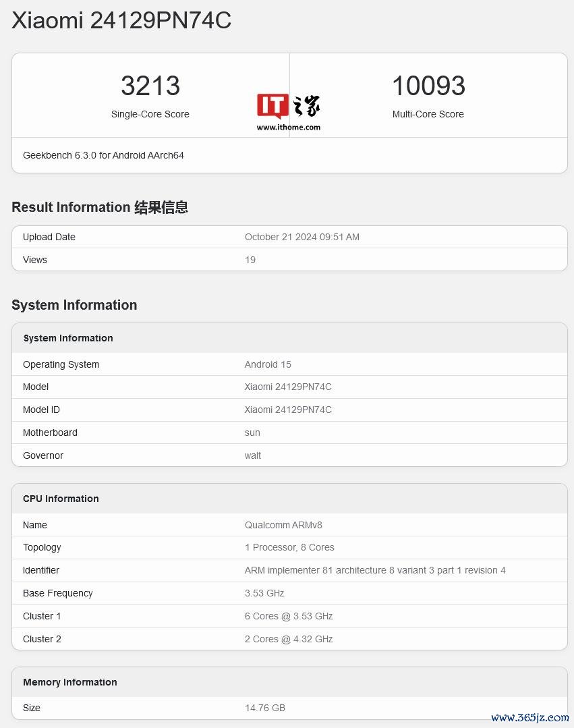The height and width of the screenshot is (728, 574).
Task: Click the "Memory Information" table header
Action: [x=70, y=682]
